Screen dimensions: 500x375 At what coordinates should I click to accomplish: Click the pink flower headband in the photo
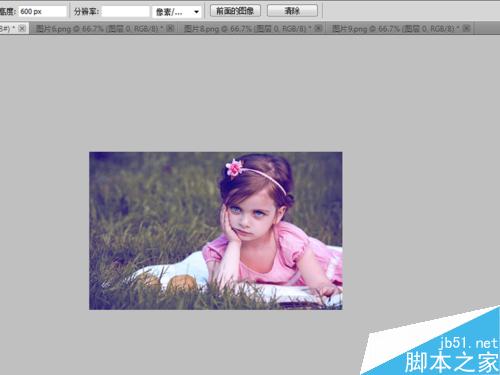click(x=235, y=167)
